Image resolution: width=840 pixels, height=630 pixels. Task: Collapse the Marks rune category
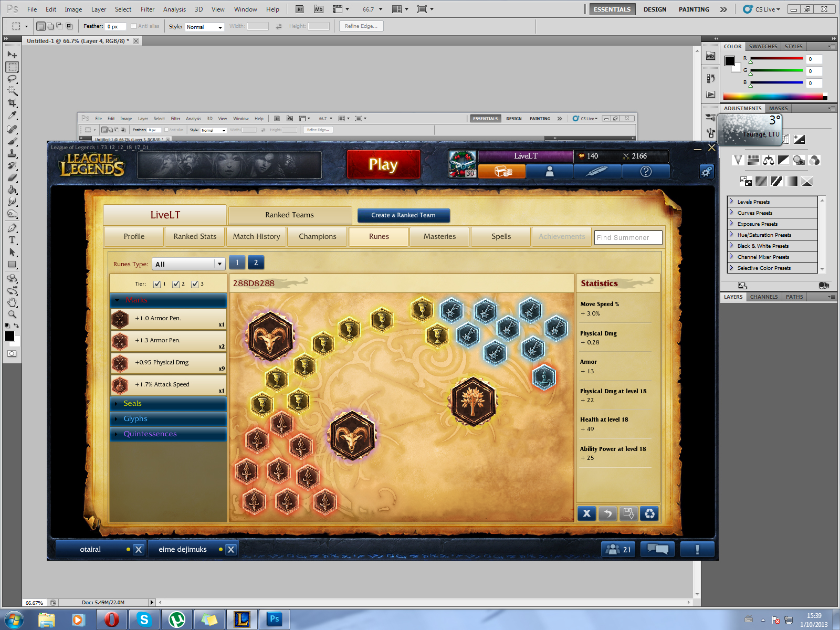coord(168,300)
